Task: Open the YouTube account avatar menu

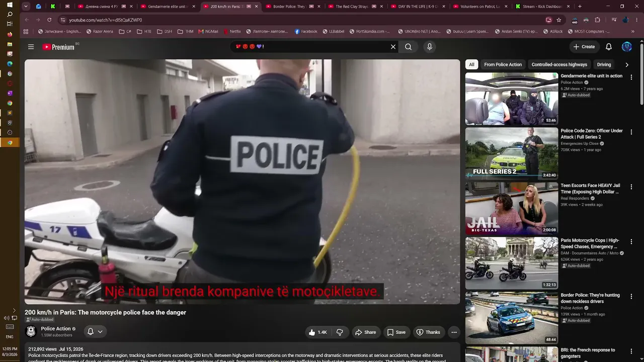Action: (x=627, y=47)
